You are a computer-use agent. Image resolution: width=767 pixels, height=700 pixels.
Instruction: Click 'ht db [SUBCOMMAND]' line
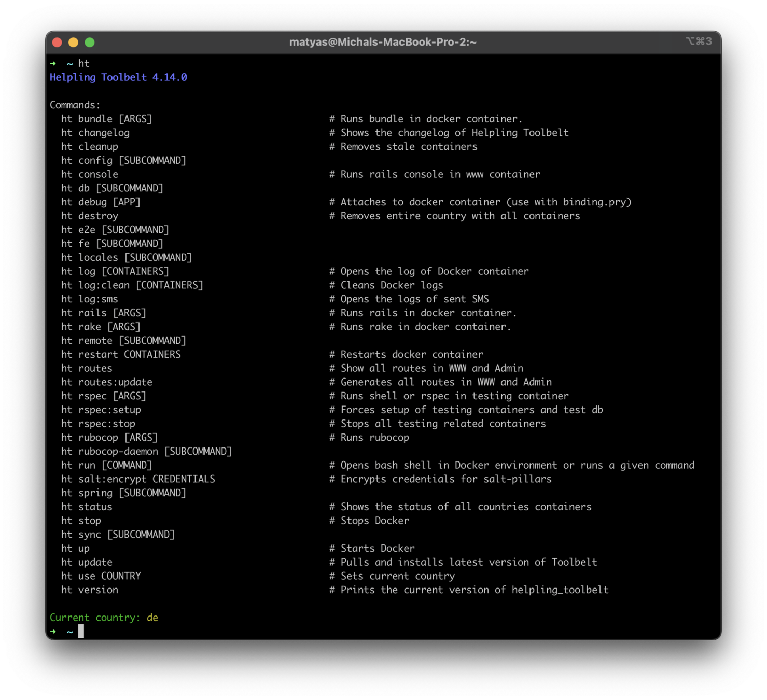tap(112, 188)
